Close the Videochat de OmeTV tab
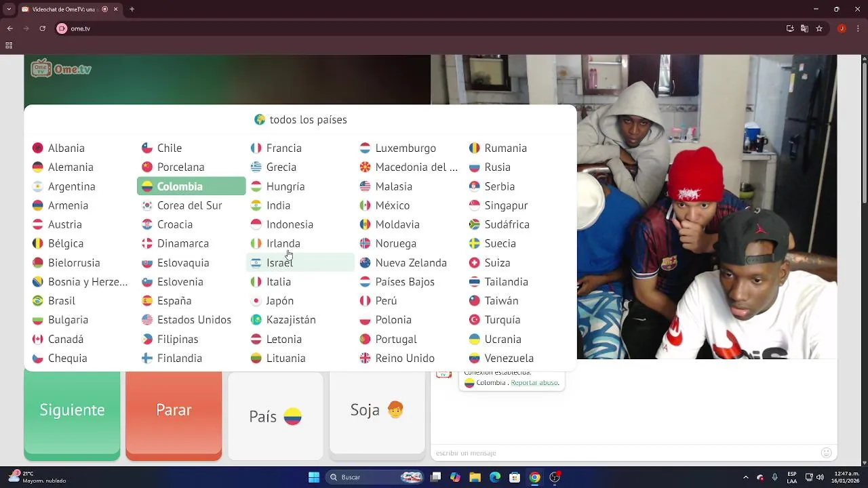Screen dimensions: 868x488 (x=115, y=9)
